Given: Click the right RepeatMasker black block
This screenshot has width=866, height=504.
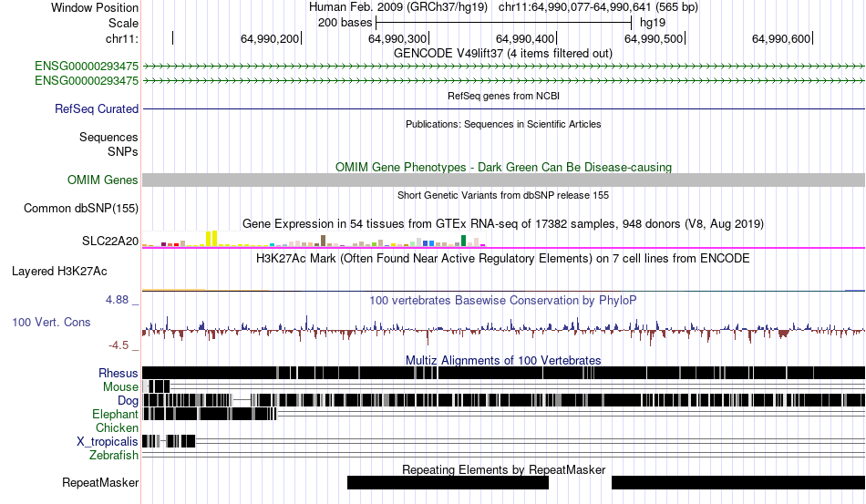Looking at the screenshot, I should point(738,482).
